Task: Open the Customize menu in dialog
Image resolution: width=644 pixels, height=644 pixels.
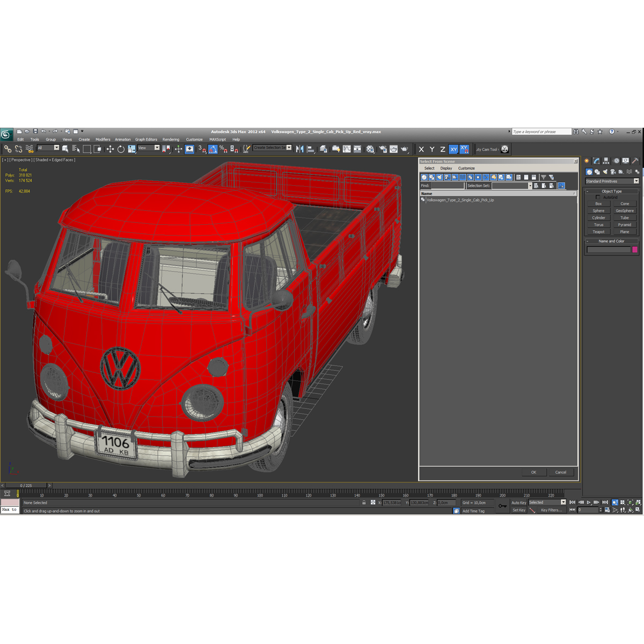Action: click(466, 169)
